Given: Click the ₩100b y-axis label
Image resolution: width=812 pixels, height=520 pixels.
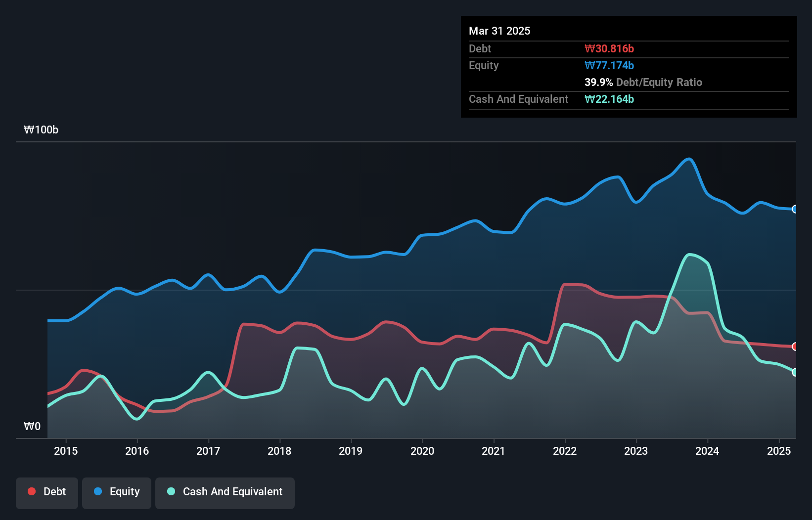Looking at the screenshot, I should coord(41,130).
